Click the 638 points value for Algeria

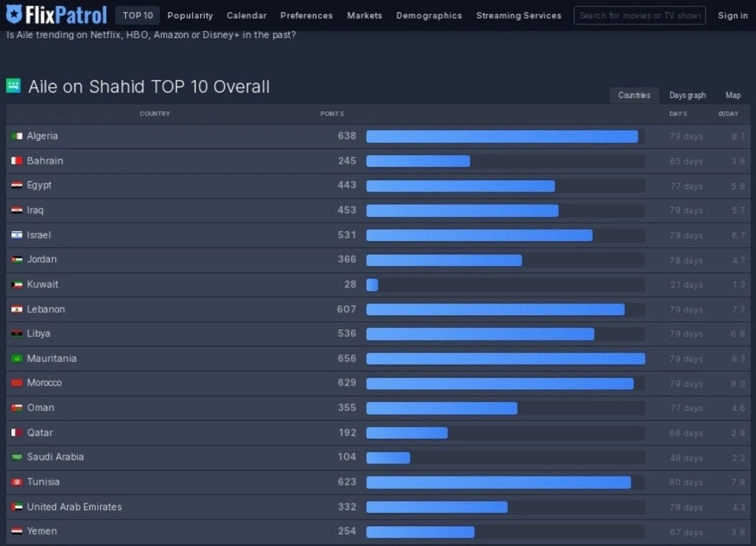pos(347,136)
